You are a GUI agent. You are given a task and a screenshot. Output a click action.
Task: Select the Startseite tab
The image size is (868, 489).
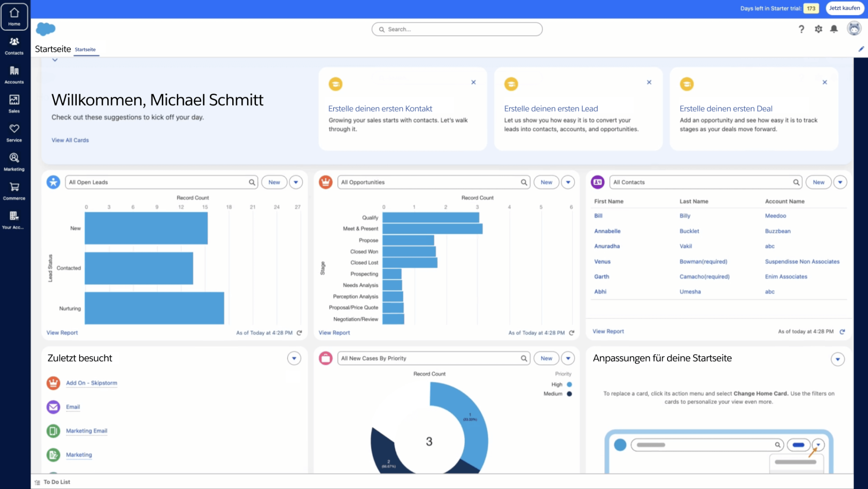coord(85,50)
